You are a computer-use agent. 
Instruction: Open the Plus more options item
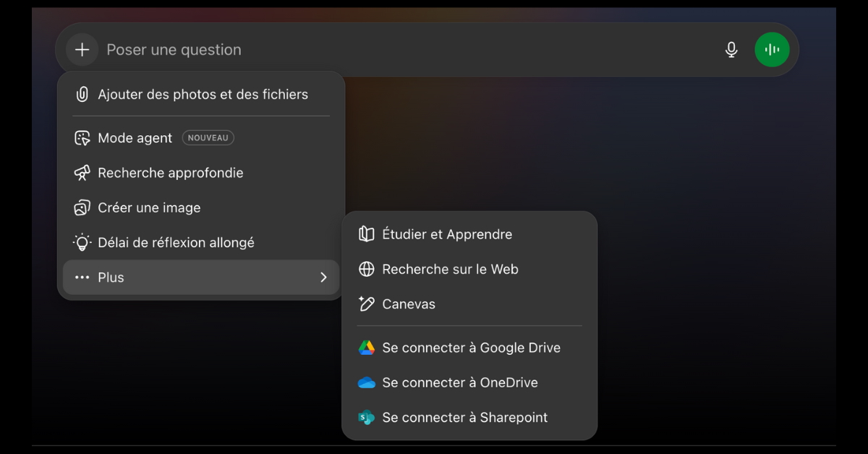tap(111, 278)
